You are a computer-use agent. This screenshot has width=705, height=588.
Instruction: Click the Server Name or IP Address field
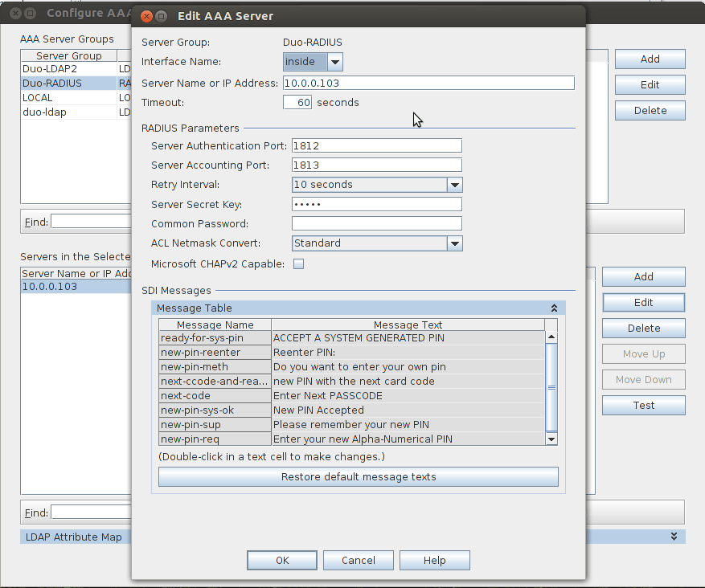click(x=428, y=83)
